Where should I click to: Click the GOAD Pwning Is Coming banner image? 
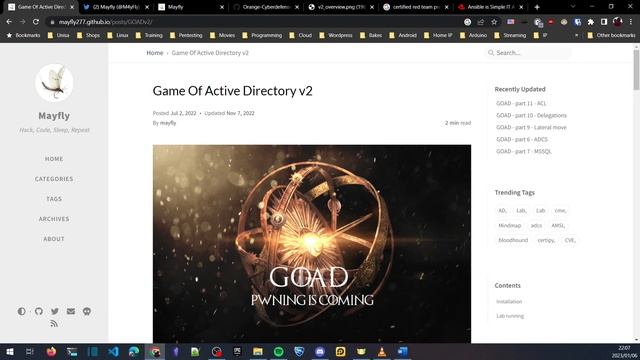(x=312, y=244)
